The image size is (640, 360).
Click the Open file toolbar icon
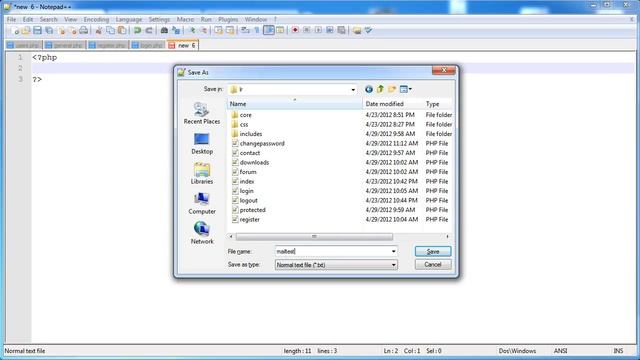pyautogui.click(x=26, y=31)
